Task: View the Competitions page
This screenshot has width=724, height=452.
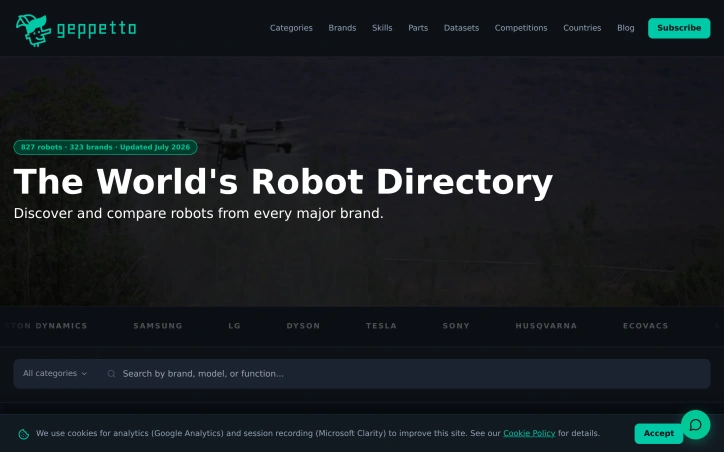Action: (x=521, y=28)
